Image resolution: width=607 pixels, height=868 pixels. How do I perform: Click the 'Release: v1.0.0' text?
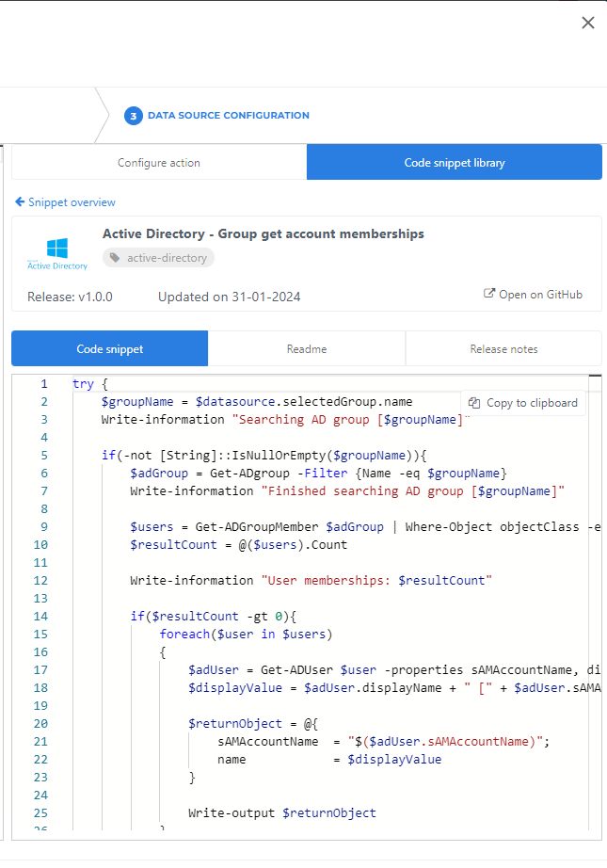70,297
